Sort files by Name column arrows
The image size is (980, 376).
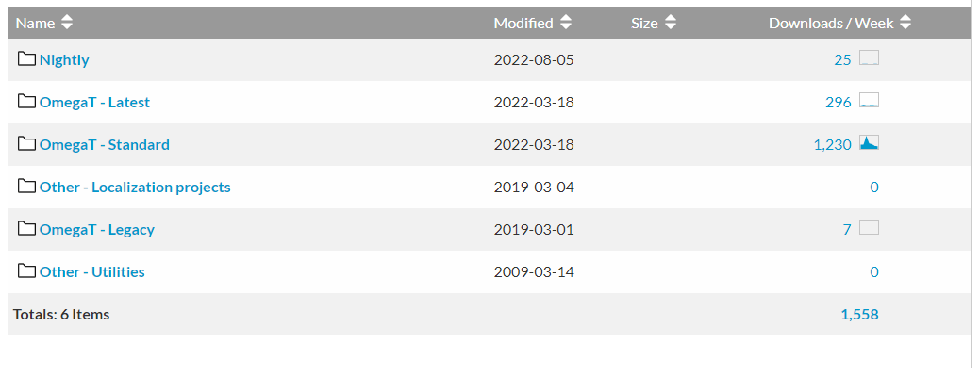pos(66,24)
